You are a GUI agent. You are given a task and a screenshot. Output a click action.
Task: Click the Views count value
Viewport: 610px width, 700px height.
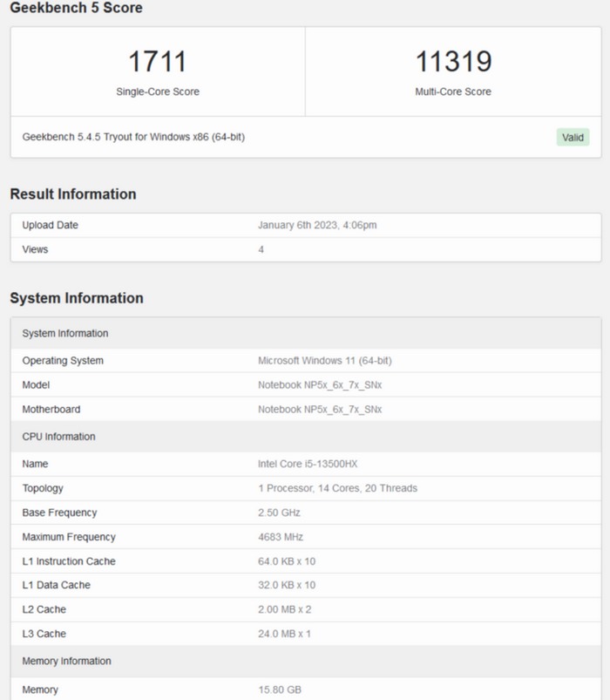(x=261, y=249)
